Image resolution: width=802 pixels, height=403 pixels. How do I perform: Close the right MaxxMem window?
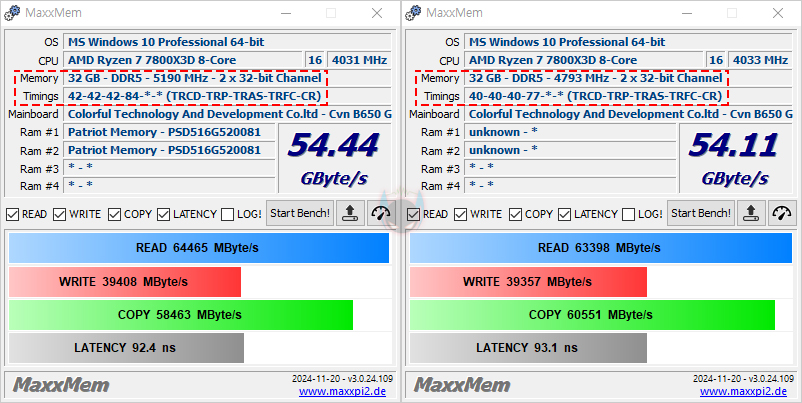pos(778,13)
